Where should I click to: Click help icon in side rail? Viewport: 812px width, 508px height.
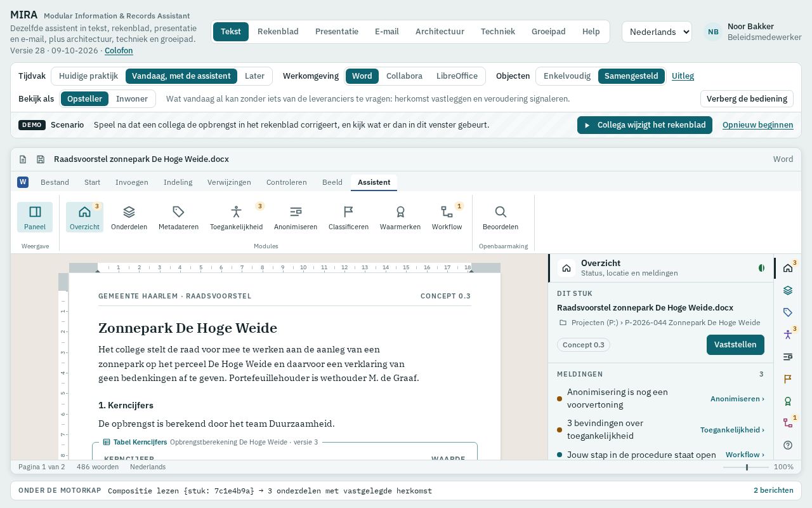[x=788, y=445]
